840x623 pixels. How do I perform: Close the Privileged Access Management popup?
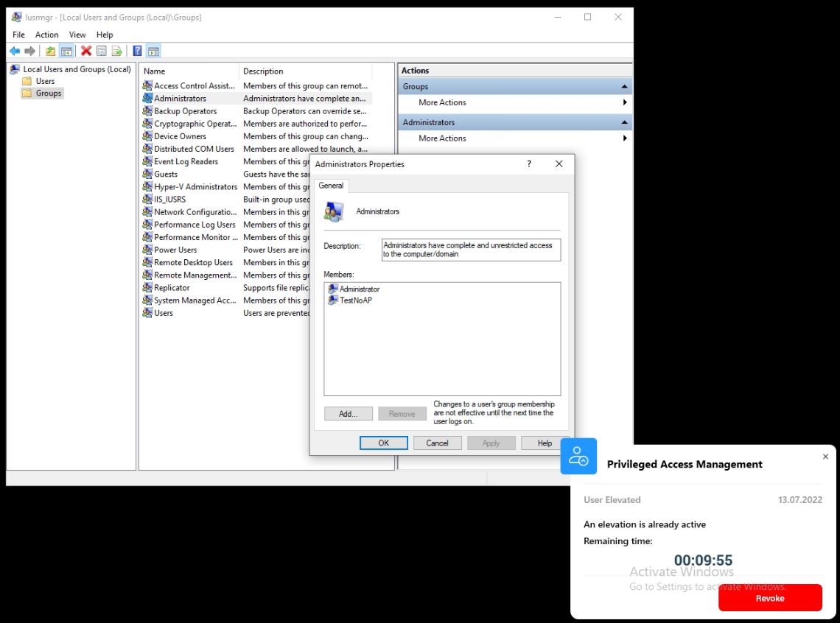pyautogui.click(x=825, y=457)
